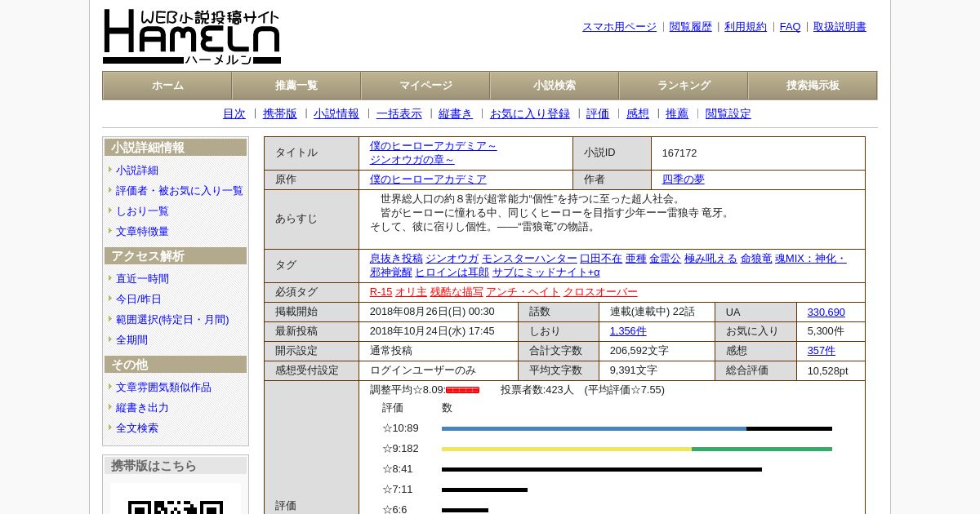Open 全文検索 in the sidebar

tap(137, 428)
